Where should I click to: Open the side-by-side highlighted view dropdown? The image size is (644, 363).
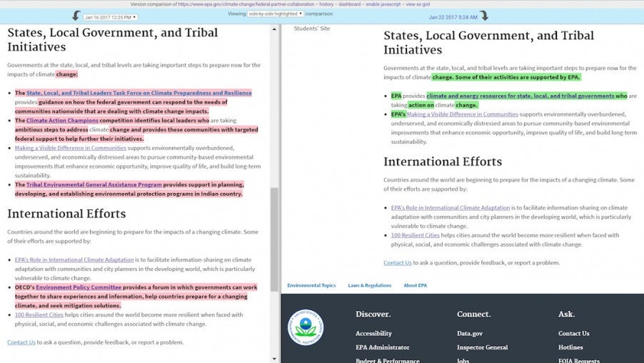pyautogui.click(x=275, y=14)
